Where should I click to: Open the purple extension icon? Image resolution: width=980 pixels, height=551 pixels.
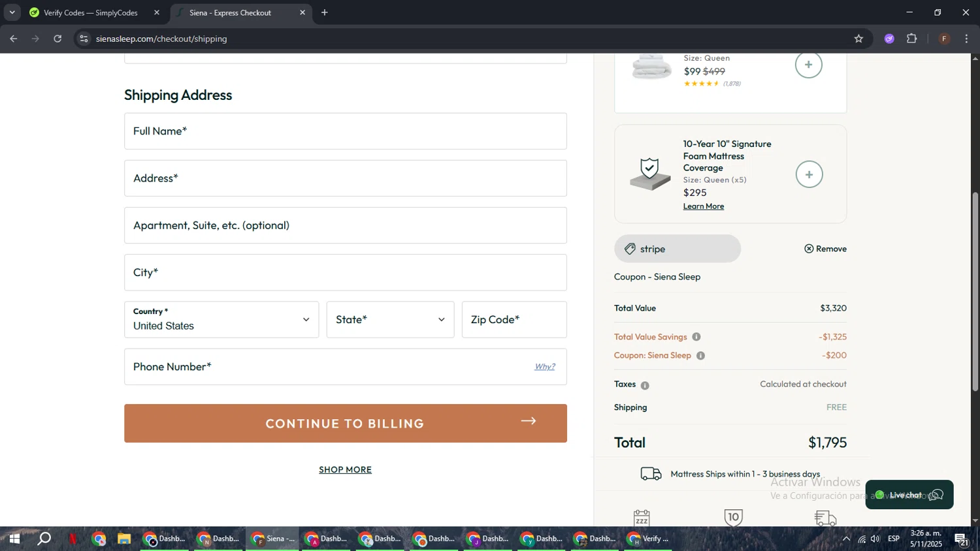(889, 39)
